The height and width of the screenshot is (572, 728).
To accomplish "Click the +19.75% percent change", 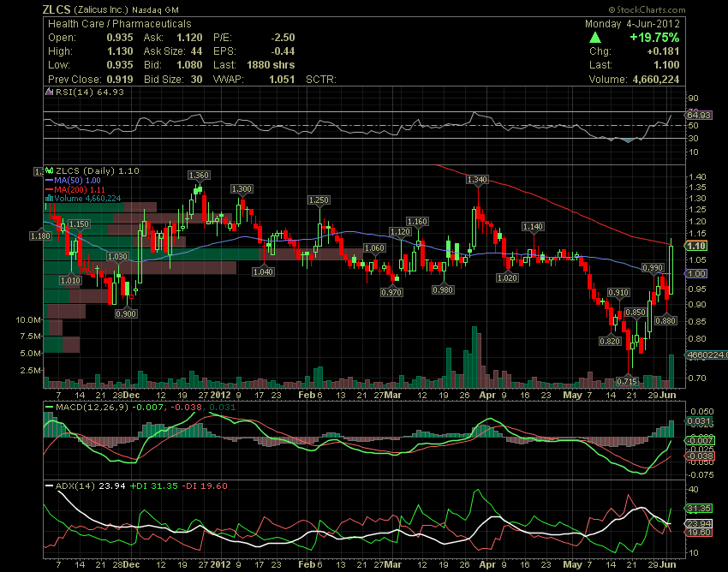I will (654, 38).
